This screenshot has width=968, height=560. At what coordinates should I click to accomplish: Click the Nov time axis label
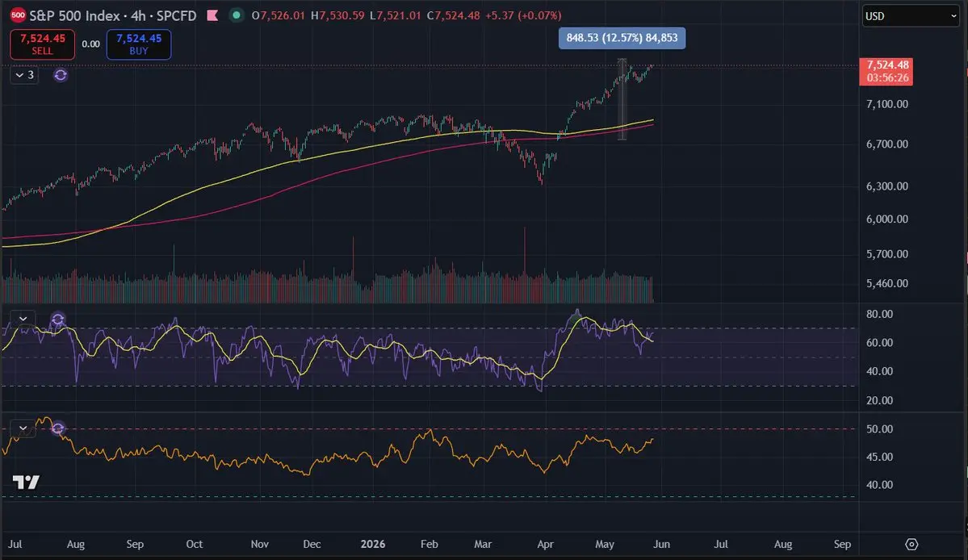tap(260, 544)
